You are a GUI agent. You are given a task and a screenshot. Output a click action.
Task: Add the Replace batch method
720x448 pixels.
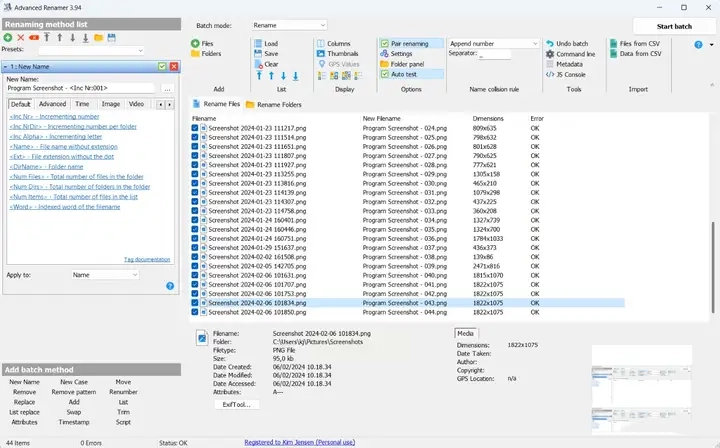click(24, 402)
